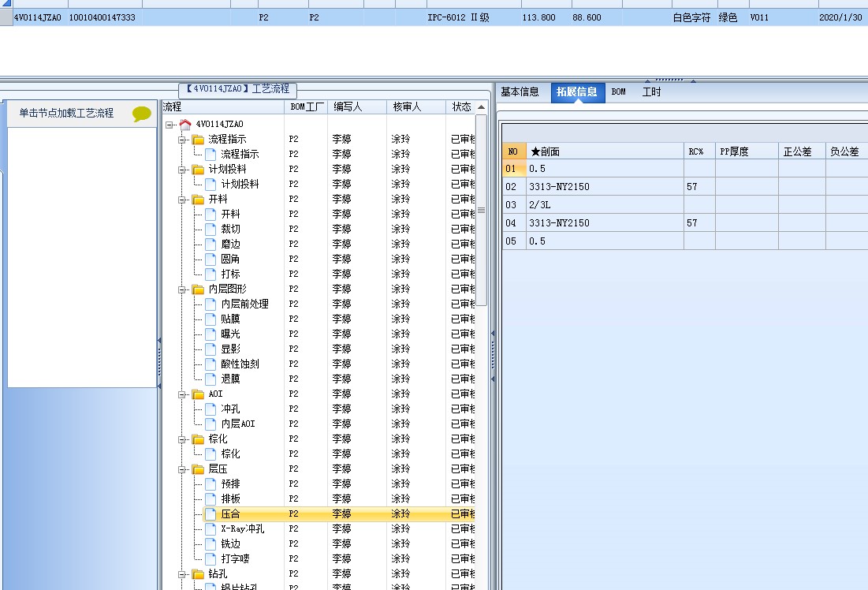Click the RC% value 57 in row 02
Image resolution: width=868 pixels, height=590 pixels.
tap(700, 187)
